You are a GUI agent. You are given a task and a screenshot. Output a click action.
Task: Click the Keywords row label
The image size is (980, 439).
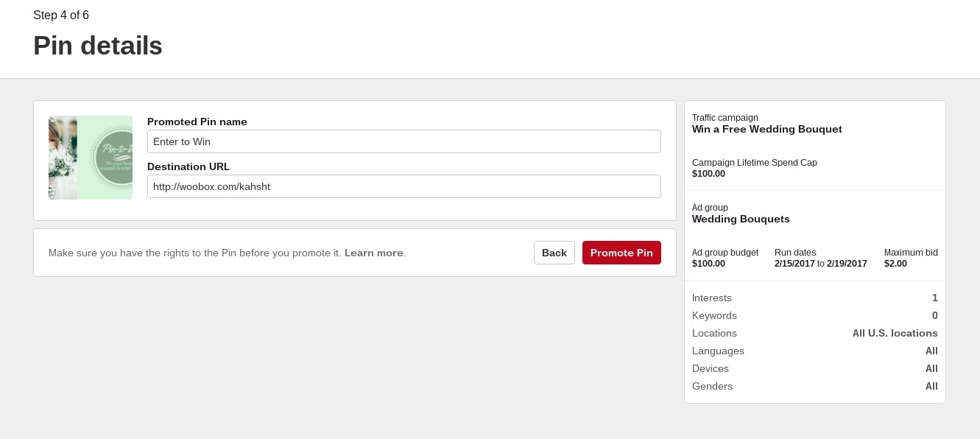[x=714, y=315]
